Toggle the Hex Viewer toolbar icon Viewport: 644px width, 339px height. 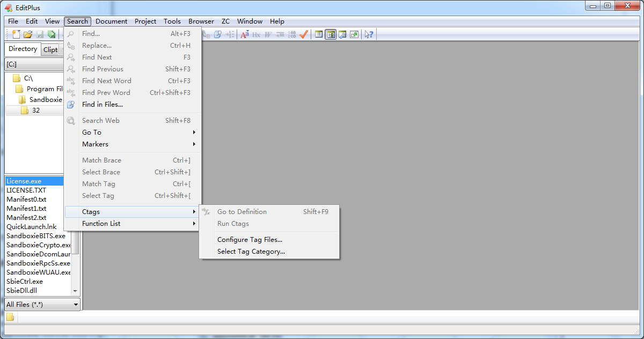[256, 34]
